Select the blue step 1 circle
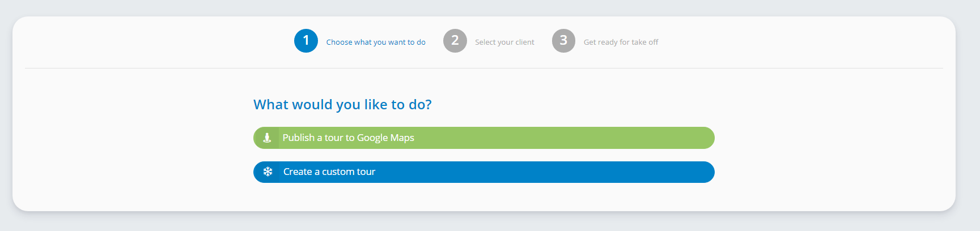980x231 pixels. click(306, 41)
